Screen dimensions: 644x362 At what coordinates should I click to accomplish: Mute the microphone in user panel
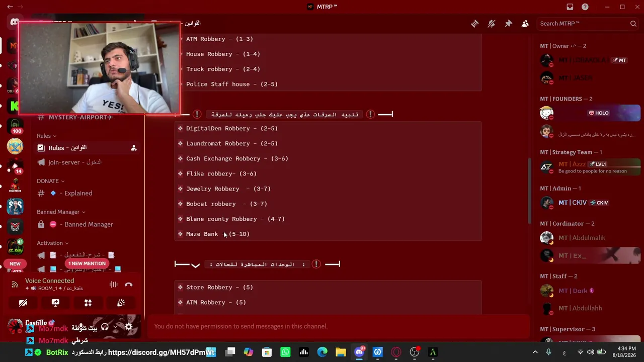(80, 327)
